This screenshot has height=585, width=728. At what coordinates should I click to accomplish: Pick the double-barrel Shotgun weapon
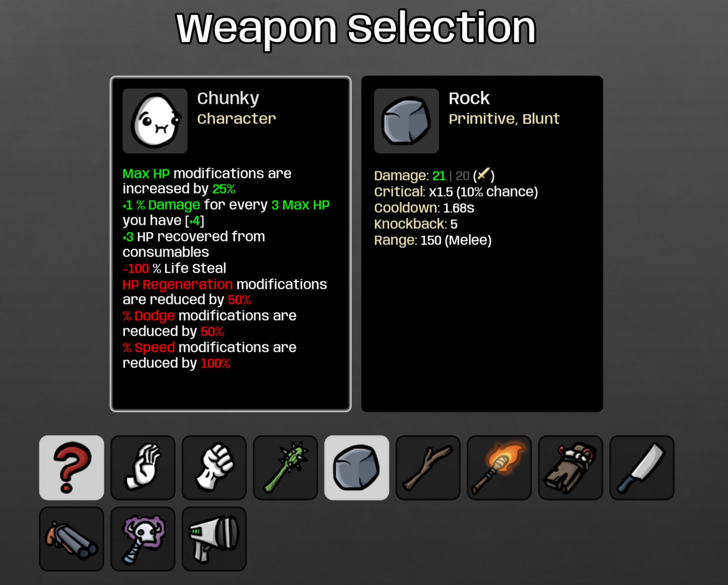[x=71, y=539]
